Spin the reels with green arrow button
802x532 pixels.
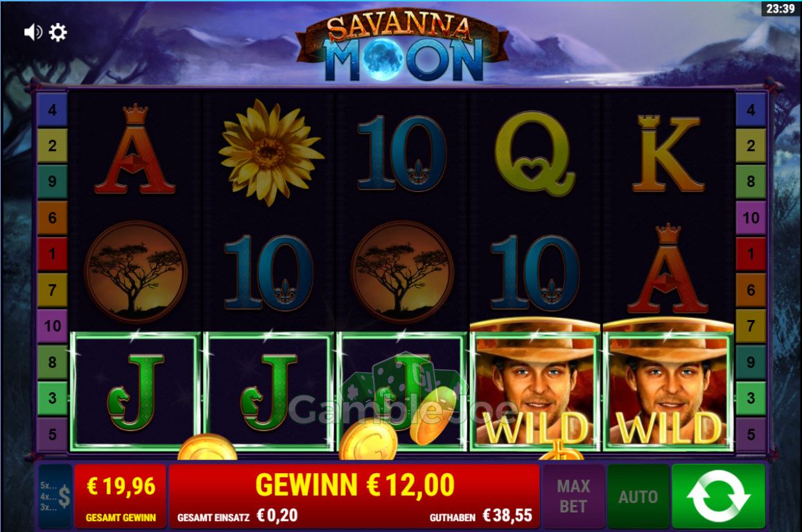(718, 496)
